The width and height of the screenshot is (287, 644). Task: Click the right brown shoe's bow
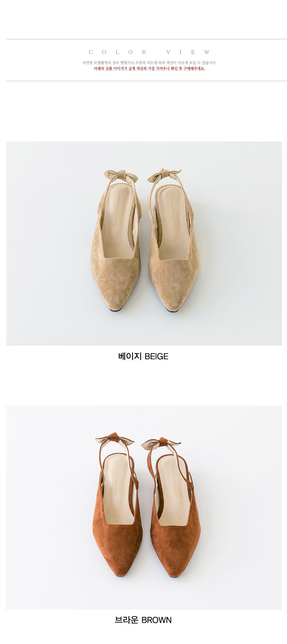coord(161,443)
